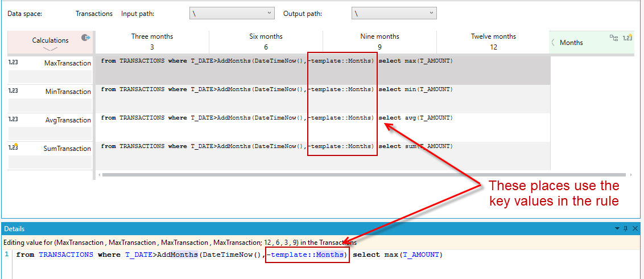Select the Twelve months column header
The height and width of the screenshot is (279, 644).
(x=493, y=42)
